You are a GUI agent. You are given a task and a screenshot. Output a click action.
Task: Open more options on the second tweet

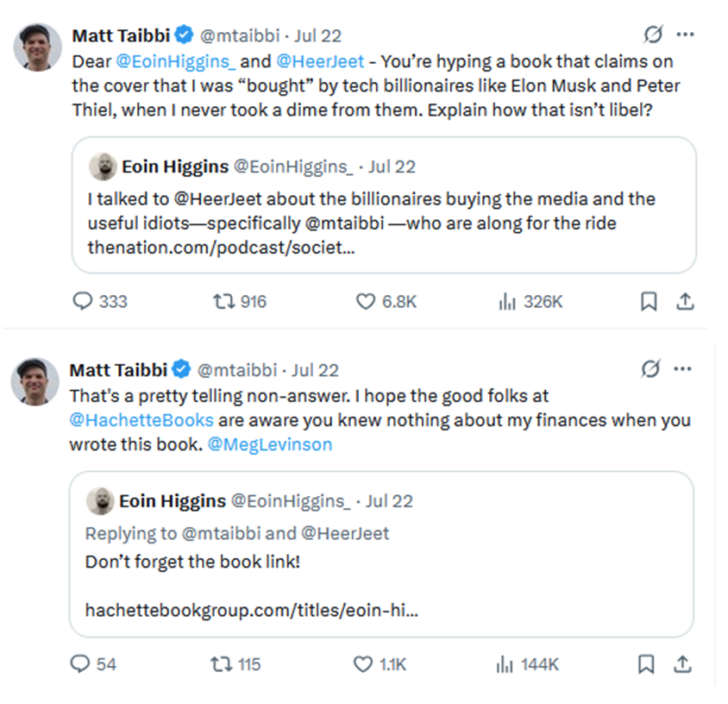pyautogui.click(x=682, y=369)
